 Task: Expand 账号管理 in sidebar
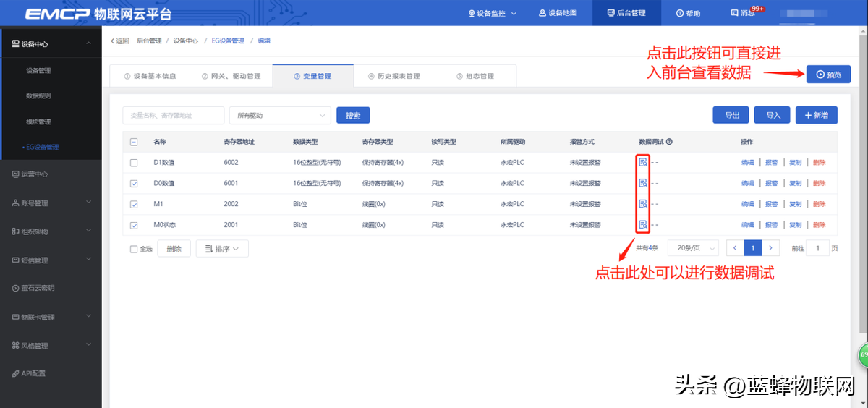tap(50, 203)
